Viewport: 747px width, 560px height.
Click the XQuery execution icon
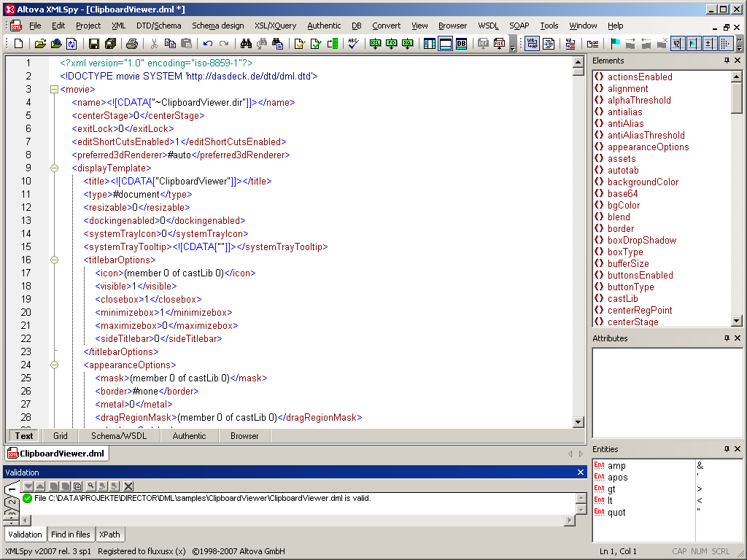coord(407,44)
